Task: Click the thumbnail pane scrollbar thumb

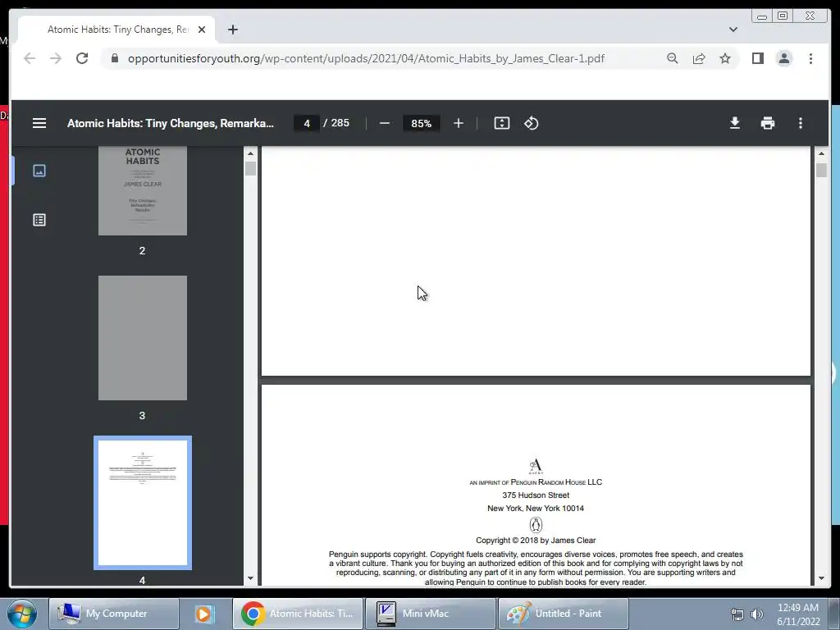Action: click(x=250, y=168)
